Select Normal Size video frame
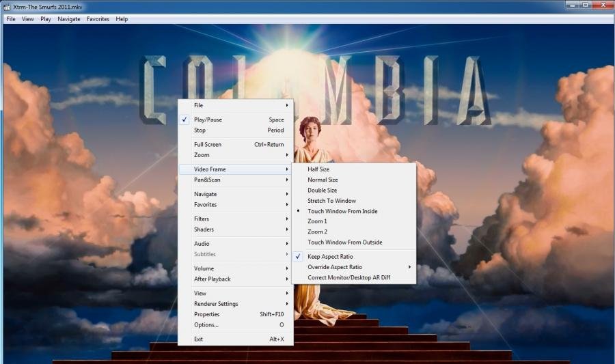Viewport: 615px width, 364px height. coord(354,180)
